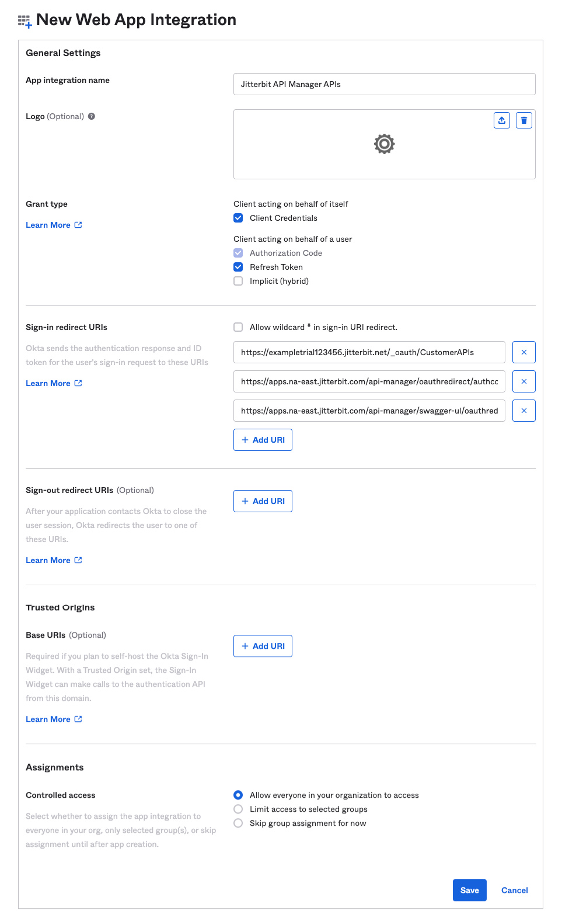
Task: Click the App integration name field
Action: (x=384, y=84)
